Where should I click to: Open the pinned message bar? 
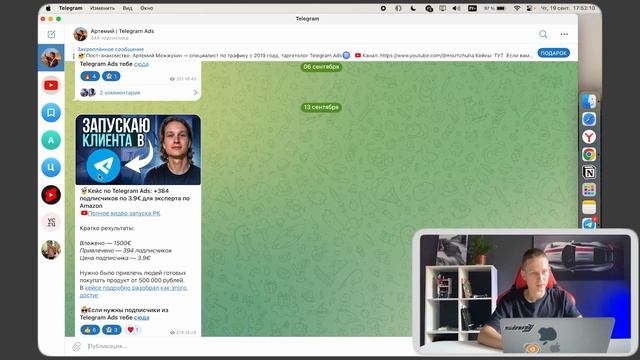click(x=304, y=53)
